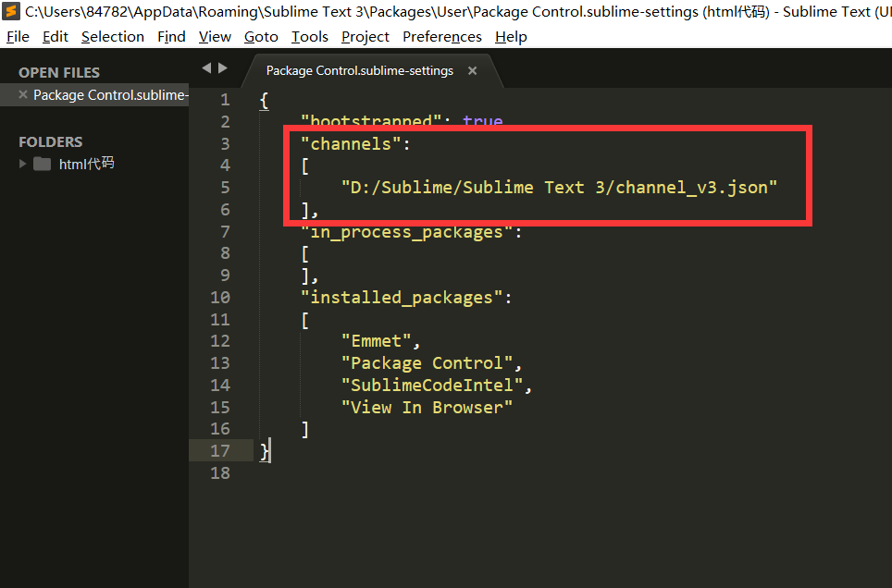Open the Project menu
This screenshot has width=892, height=588.
(x=365, y=37)
